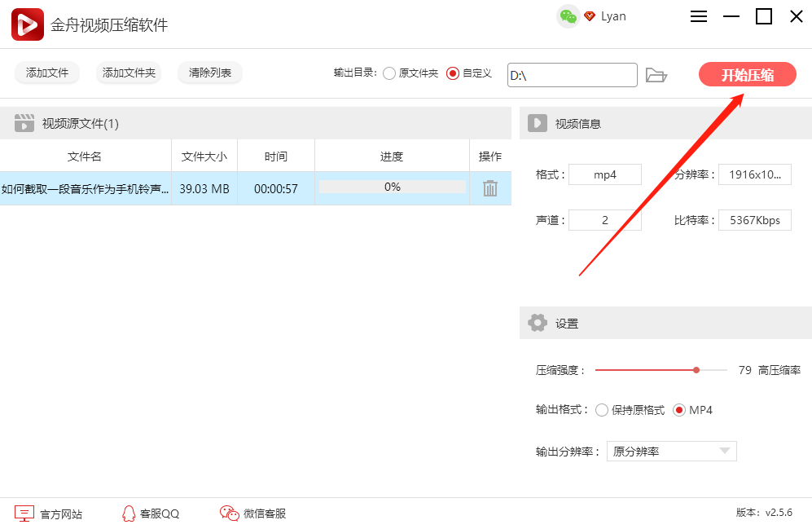Image resolution: width=812 pixels, height=529 pixels.
Task: Click the output path field showing D:\
Action: pyautogui.click(x=573, y=75)
